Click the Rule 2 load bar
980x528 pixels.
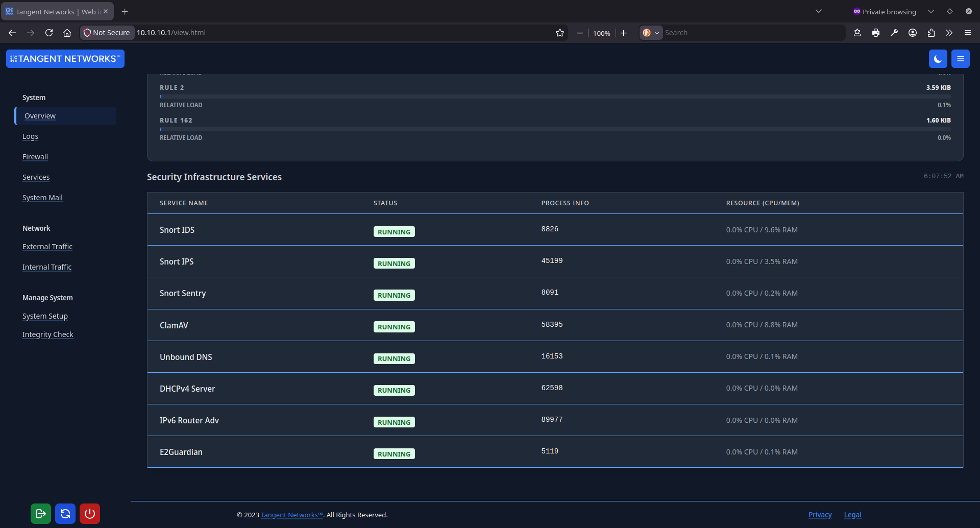click(555, 97)
